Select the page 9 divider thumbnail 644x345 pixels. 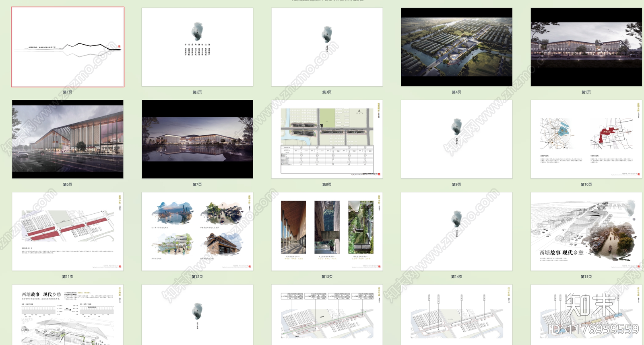coord(456,139)
